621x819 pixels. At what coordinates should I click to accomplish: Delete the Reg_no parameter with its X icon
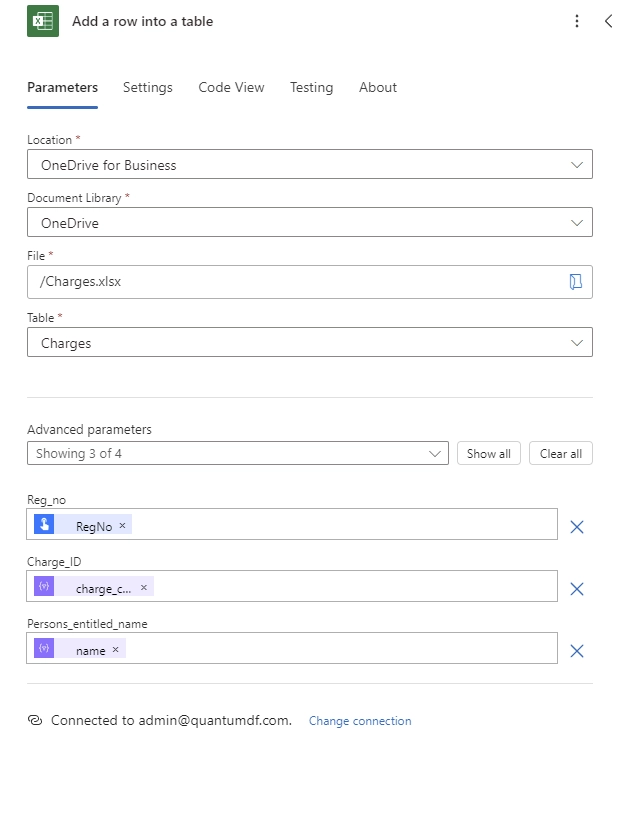(x=576, y=527)
